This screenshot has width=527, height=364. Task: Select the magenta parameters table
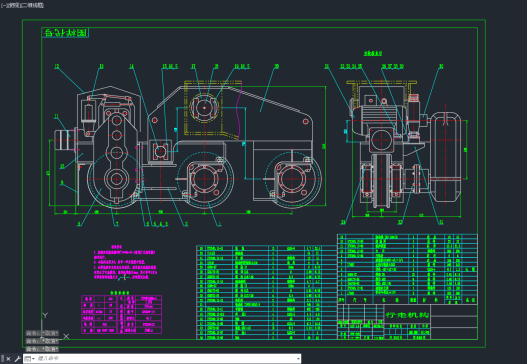121,314
